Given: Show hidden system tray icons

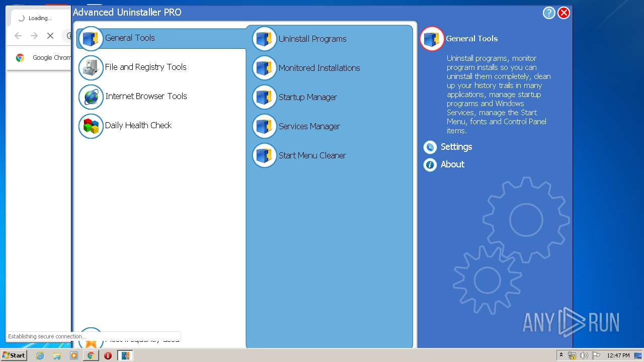Looking at the screenshot, I should [561, 355].
